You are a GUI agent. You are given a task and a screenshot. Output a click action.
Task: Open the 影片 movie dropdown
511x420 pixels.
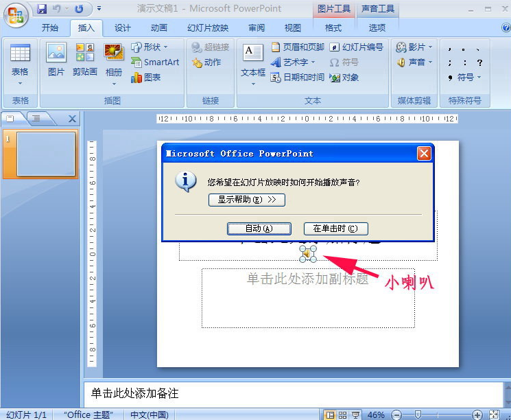[x=414, y=47]
